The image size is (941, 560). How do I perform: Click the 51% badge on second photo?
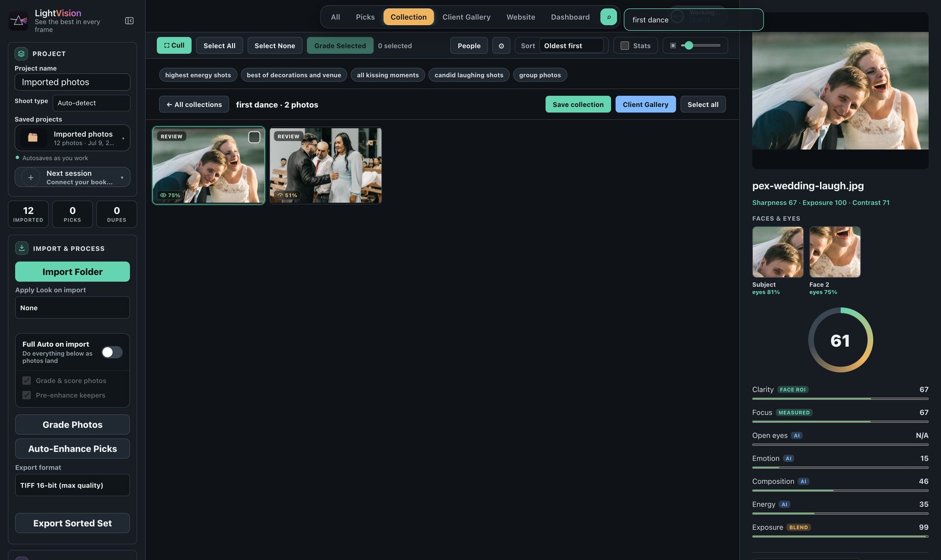(287, 195)
